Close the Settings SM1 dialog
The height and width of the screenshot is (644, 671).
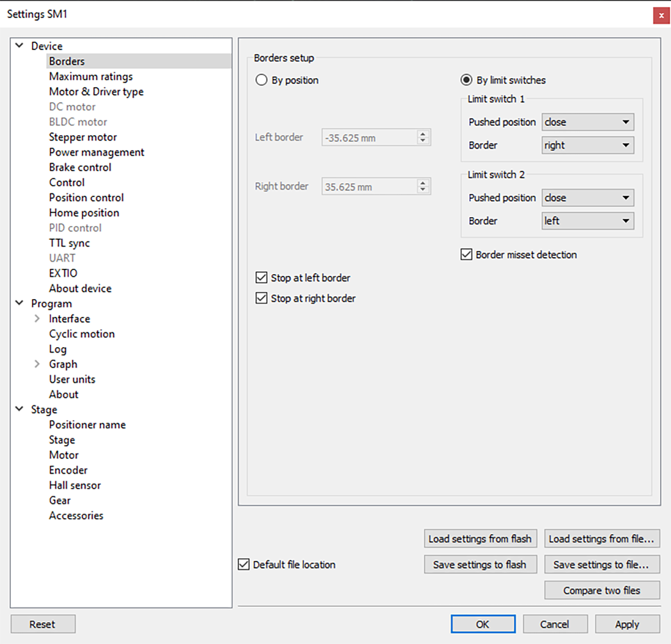(661, 15)
